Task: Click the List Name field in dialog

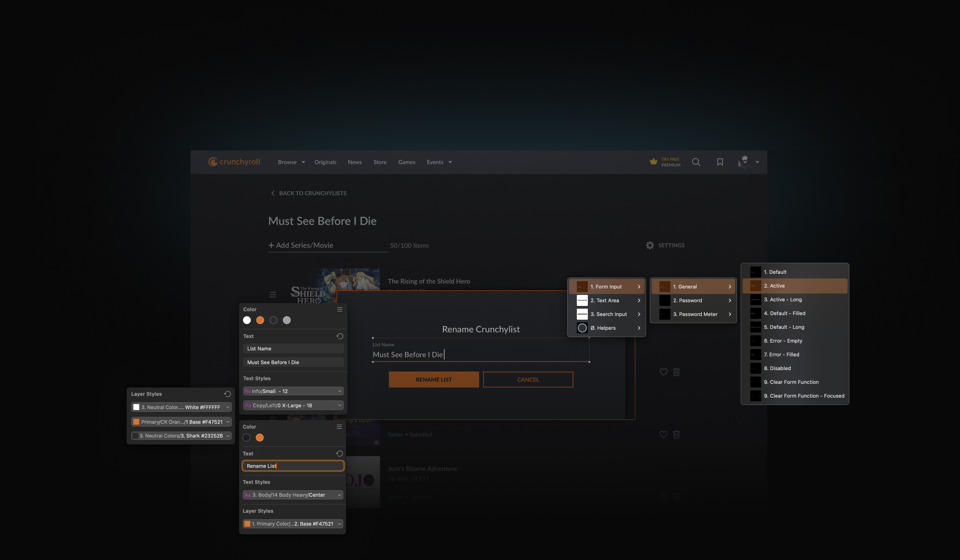Action: coord(481,350)
